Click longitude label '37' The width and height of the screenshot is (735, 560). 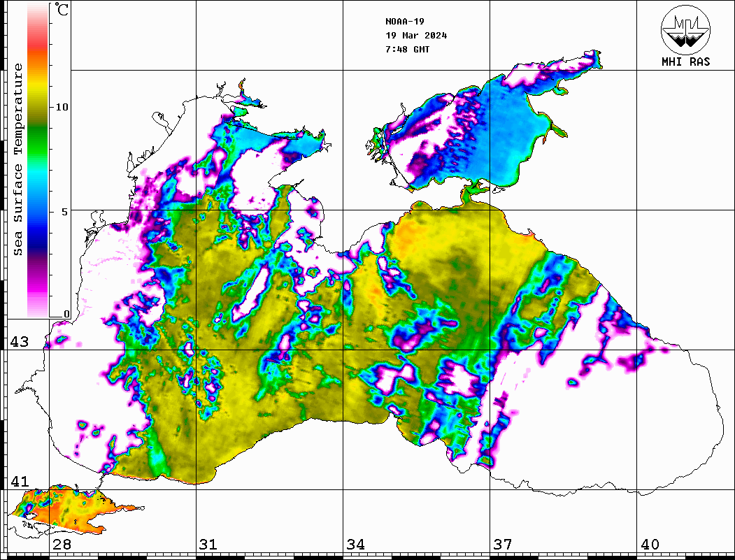click(x=503, y=544)
